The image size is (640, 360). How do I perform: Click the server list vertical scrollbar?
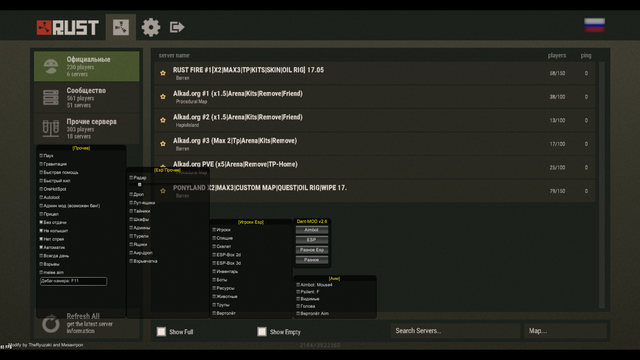(x=602, y=184)
